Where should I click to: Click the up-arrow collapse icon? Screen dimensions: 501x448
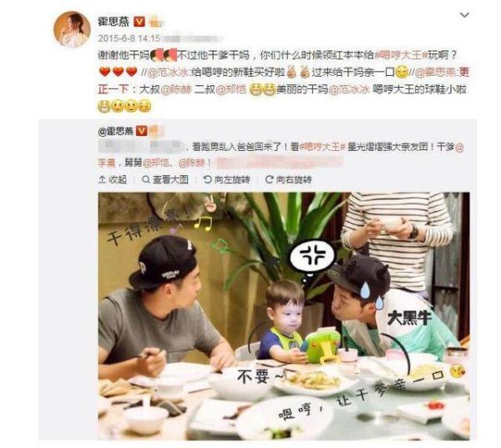click(102, 179)
